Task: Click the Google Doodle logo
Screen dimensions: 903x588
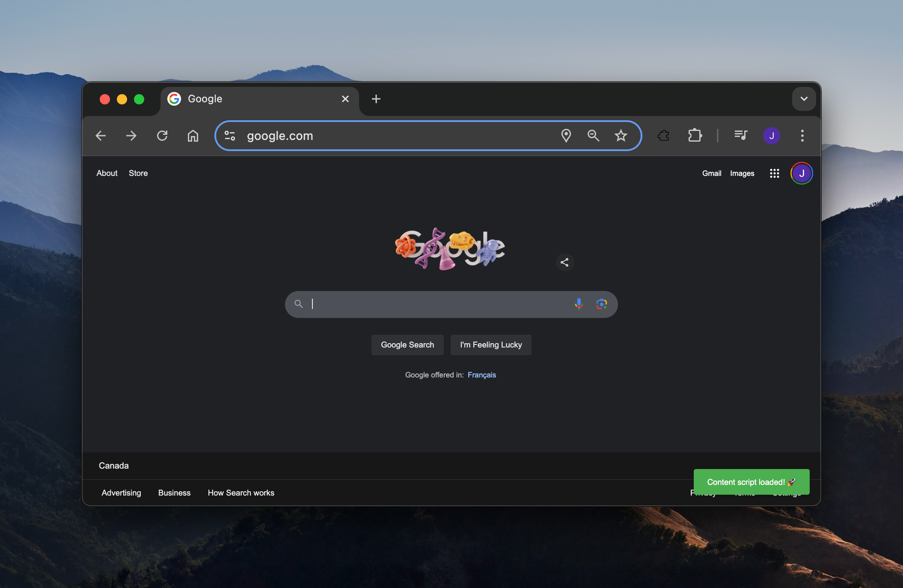Action: 450,249
